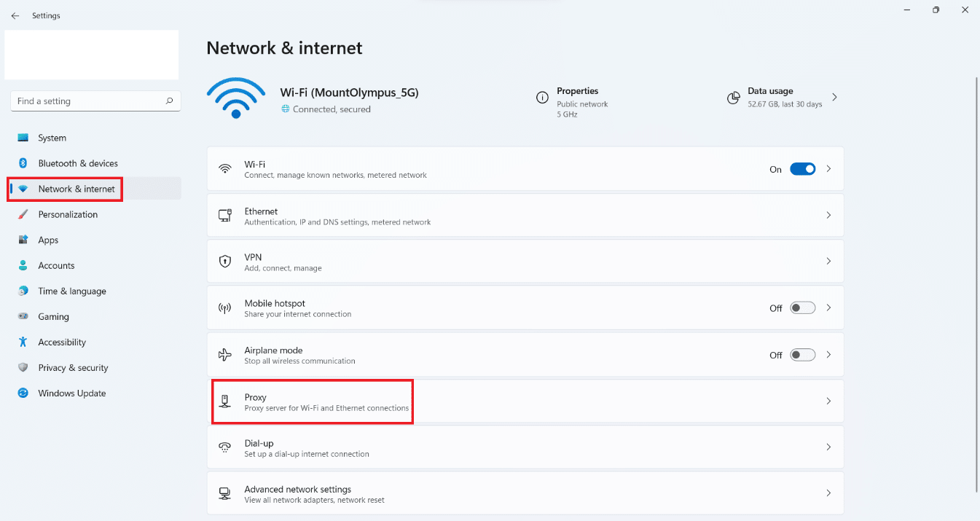Viewport: 980px width, 521px height.
Task: Click the search magnifier icon
Action: pos(169,101)
